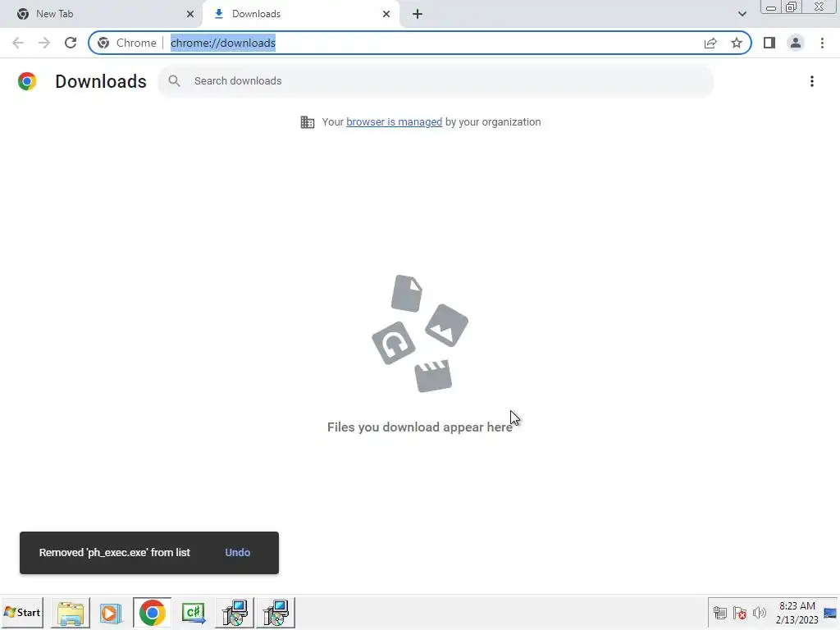Click the managed organization building icon
The height and width of the screenshot is (630, 840).
click(308, 122)
